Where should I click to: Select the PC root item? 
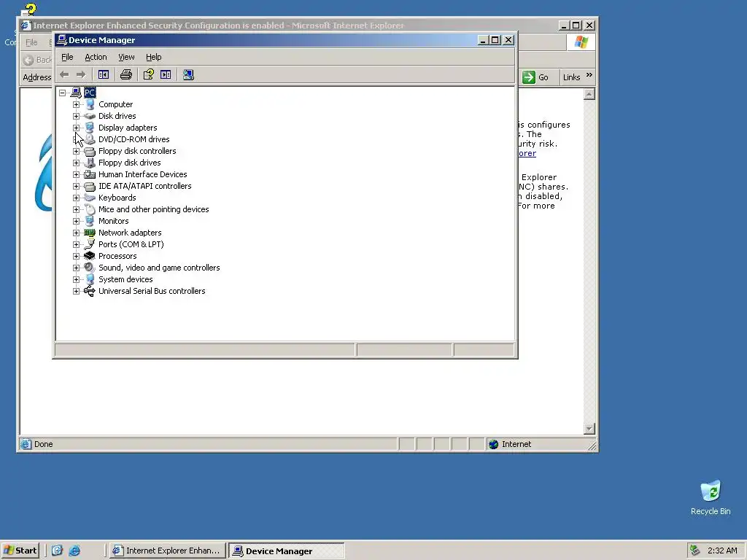click(x=90, y=93)
